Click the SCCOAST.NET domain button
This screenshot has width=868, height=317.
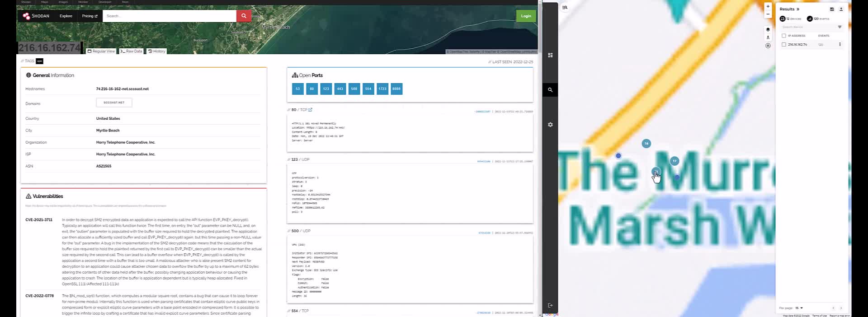(x=114, y=103)
